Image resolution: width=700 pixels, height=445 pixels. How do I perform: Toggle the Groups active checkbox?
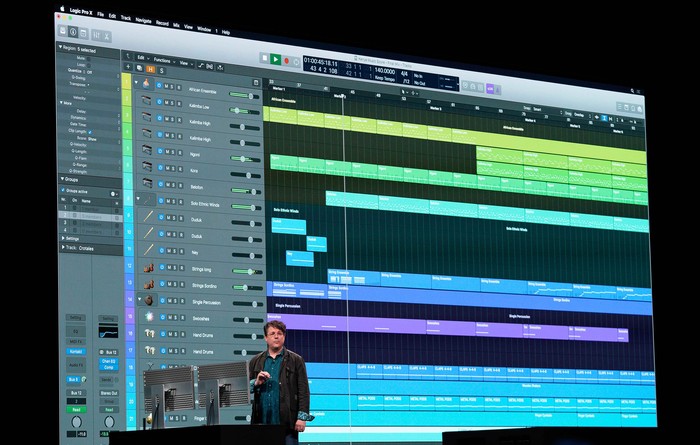point(63,190)
